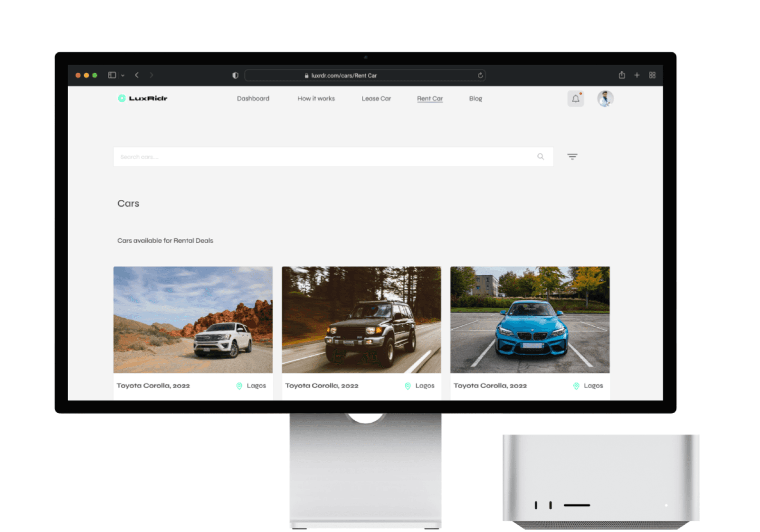Click the Cars heading

point(128,203)
